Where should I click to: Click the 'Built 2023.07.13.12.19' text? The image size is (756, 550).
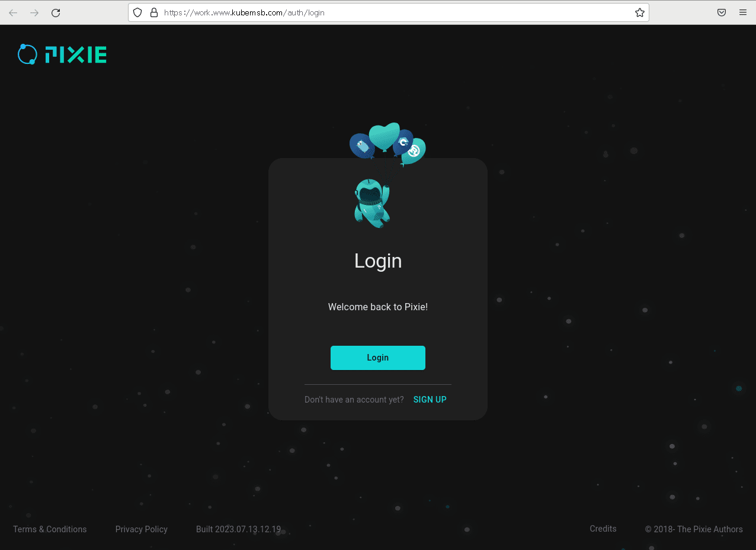pyautogui.click(x=239, y=529)
